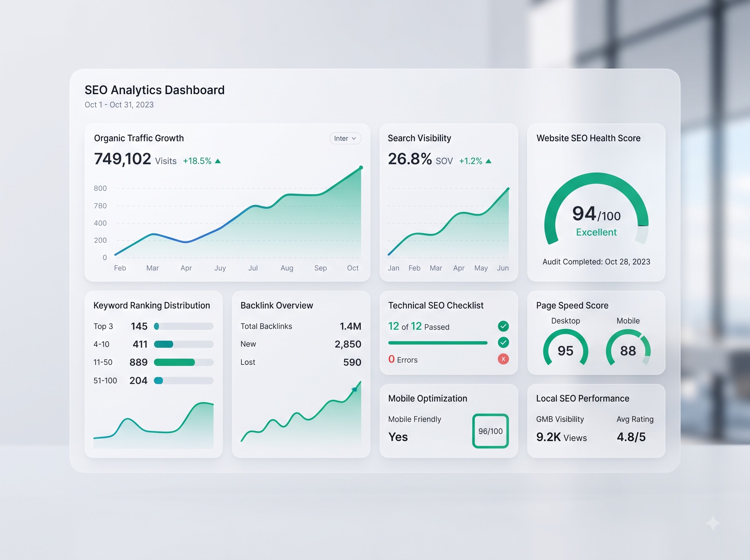Click the endpoint marker on Backlink chart
Image resolution: width=750 pixels, height=560 pixels.
354,389
